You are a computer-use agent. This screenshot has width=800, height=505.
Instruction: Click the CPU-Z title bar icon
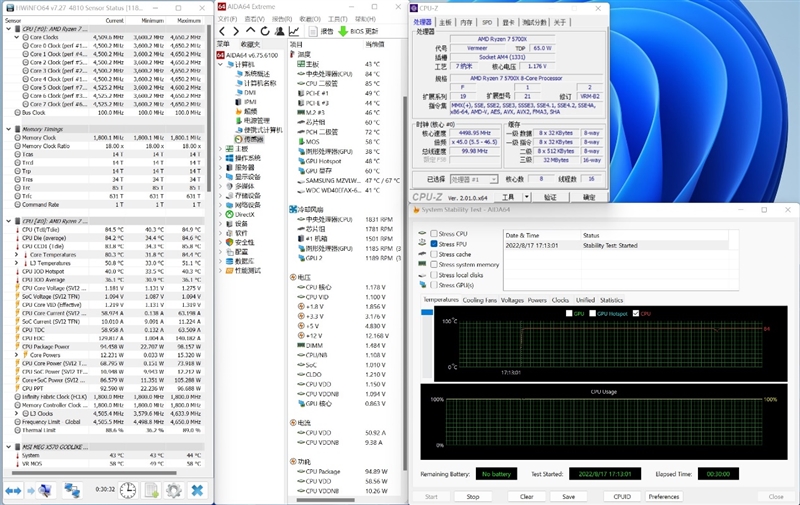tap(414, 8)
